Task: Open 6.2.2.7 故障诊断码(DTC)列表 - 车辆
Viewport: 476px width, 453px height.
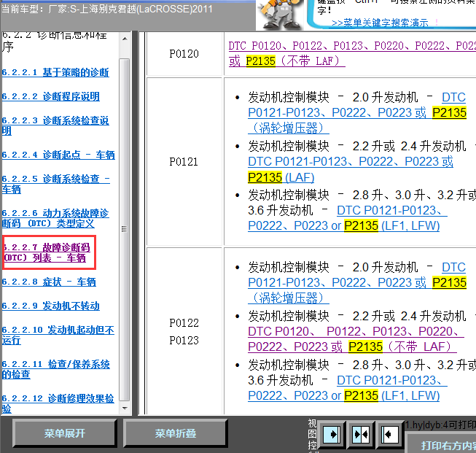Action: [47, 252]
